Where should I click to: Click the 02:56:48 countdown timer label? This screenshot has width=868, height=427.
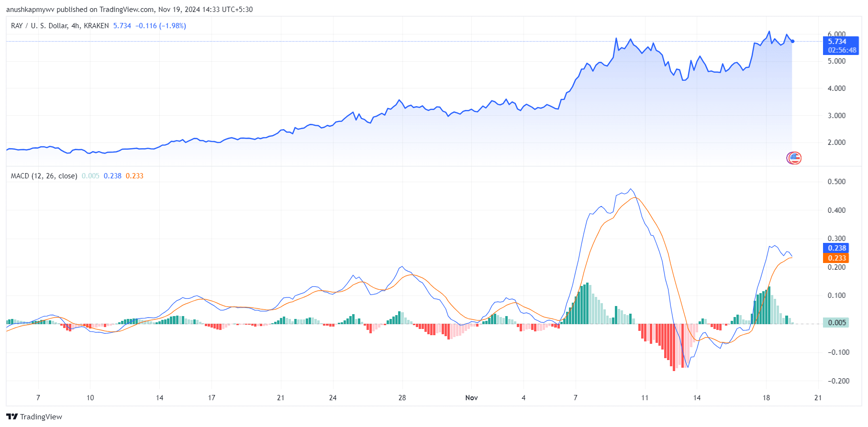click(x=842, y=50)
